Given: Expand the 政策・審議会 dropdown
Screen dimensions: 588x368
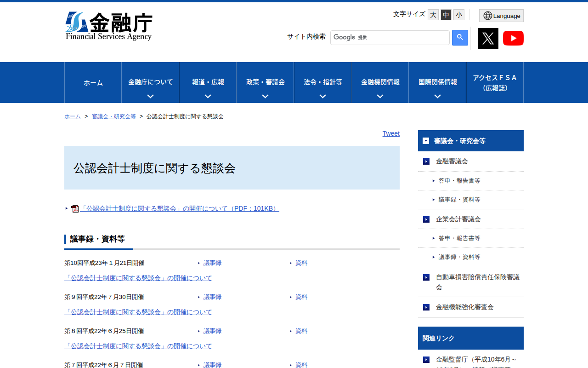Looking at the screenshot, I should (x=265, y=82).
